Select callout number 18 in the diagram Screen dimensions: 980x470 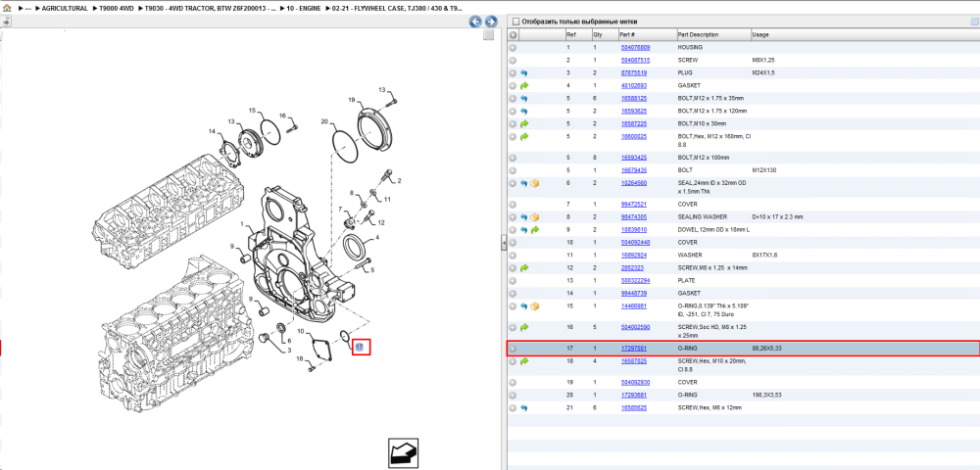(299, 358)
